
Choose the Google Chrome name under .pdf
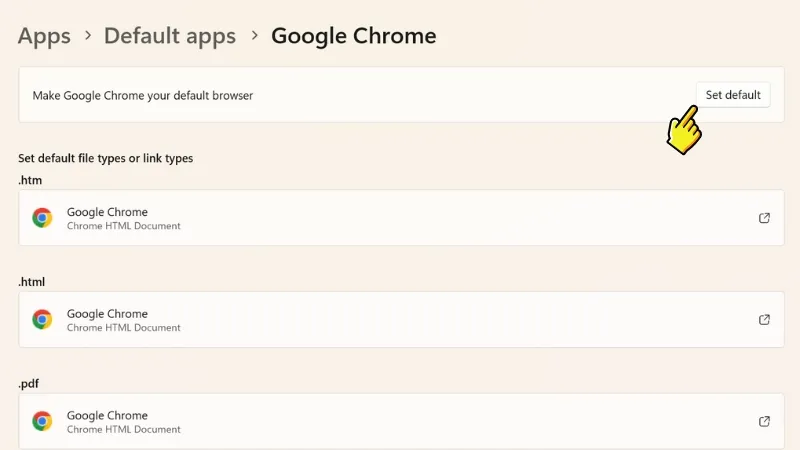coord(107,415)
